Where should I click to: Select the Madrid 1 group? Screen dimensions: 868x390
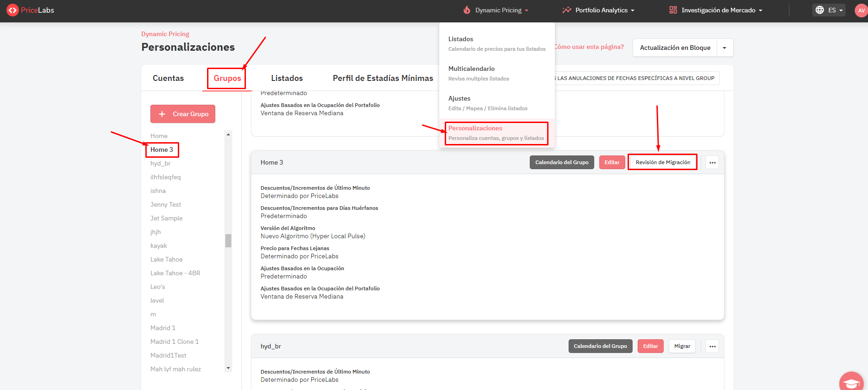[163, 328]
